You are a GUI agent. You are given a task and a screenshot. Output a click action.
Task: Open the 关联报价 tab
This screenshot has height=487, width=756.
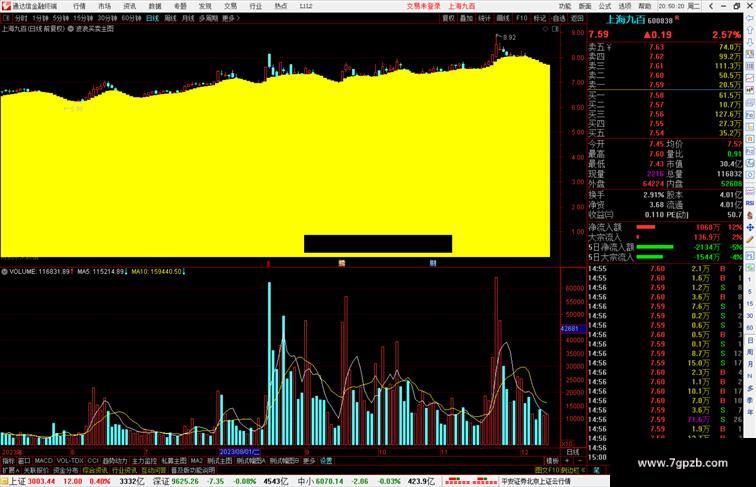click(36, 470)
